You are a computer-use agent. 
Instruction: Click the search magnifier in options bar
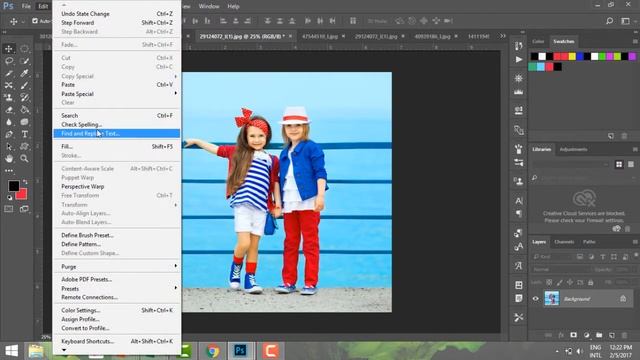pyautogui.click(x=609, y=21)
